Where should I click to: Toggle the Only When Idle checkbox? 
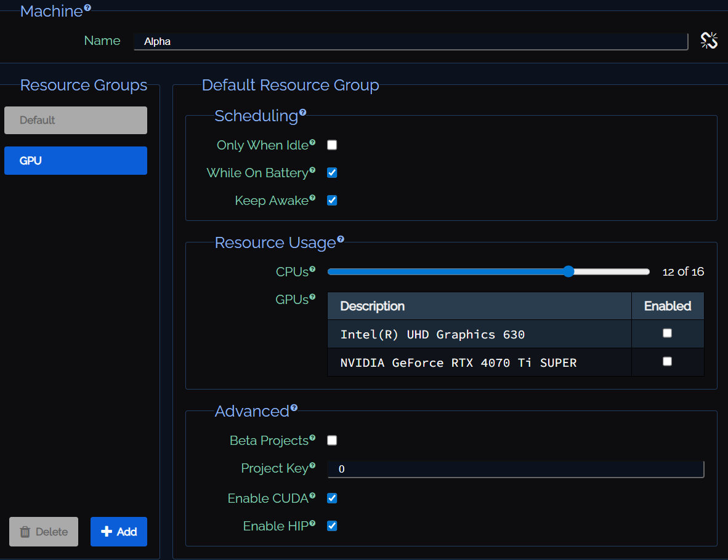(332, 145)
